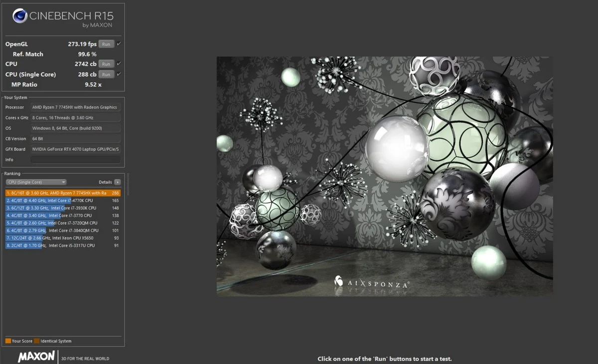
Task: Click the AIXSPONZA logo in the render
Action: pyautogui.click(x=371, y=283)
